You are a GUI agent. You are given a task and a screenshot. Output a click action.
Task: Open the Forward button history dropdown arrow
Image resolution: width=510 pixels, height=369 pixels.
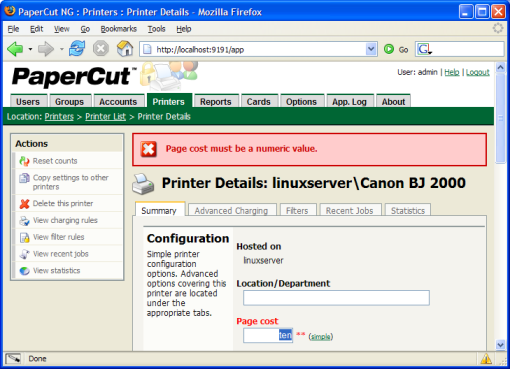pyautogui.click(x=62, y=49)
